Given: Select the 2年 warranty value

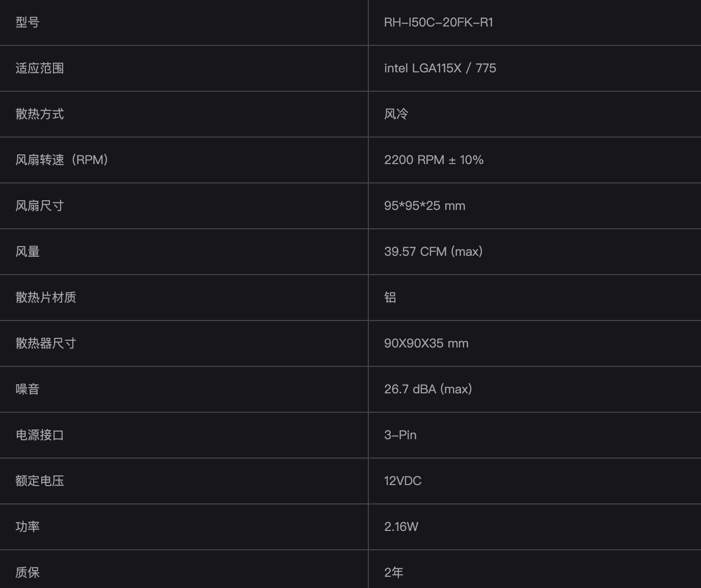Looking at the screenshot, I should point(393,573).
